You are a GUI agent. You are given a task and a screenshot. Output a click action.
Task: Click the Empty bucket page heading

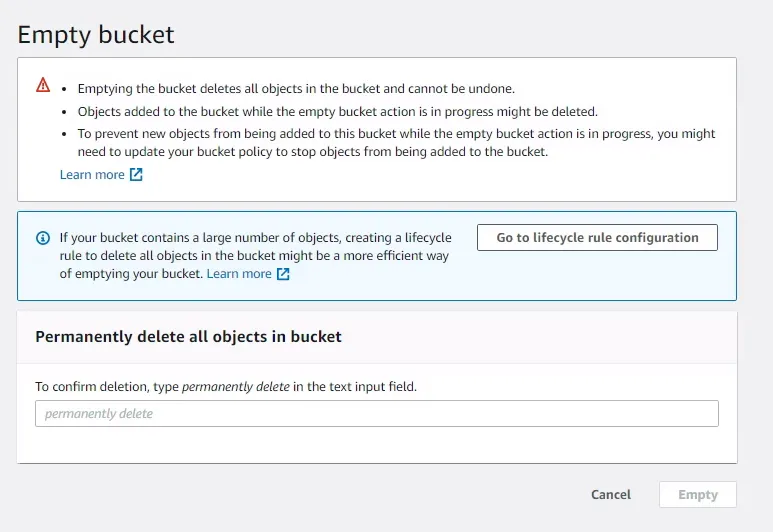[96, 35]
